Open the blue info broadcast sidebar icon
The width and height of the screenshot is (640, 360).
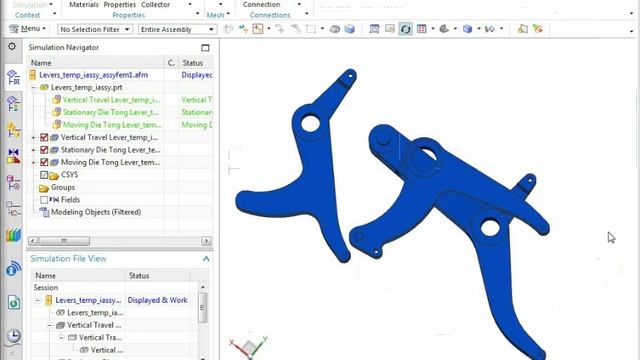[x=13, y=269]
